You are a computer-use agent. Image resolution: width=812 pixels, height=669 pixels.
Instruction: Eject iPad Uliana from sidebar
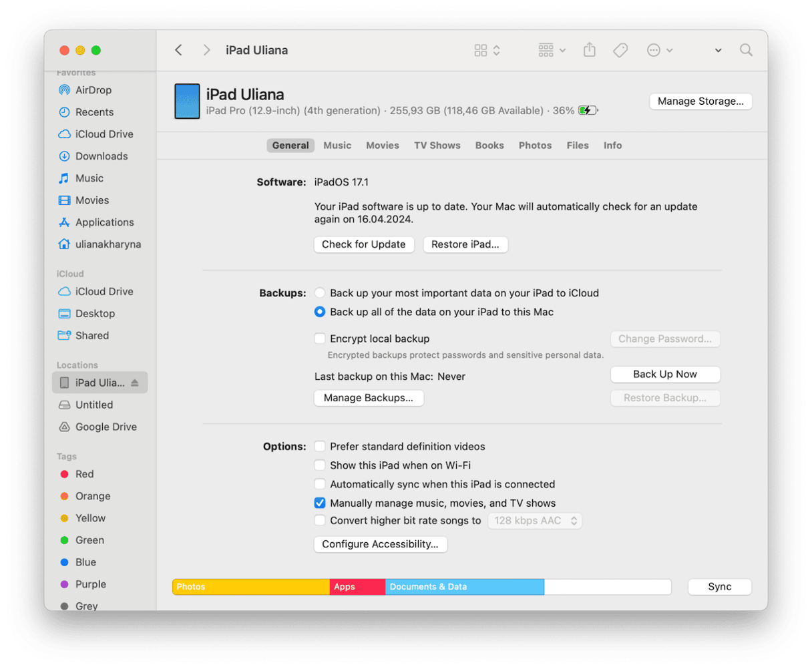(x=135, y=383)
